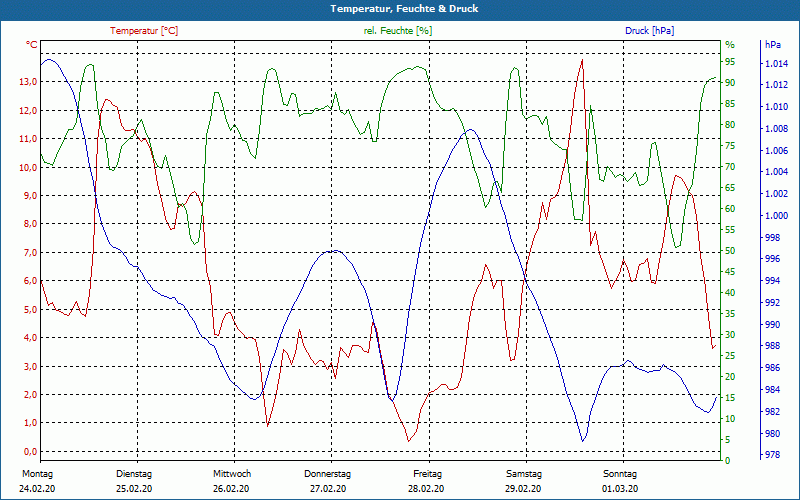Click the 'Donnerstag' day label
This screenshot has height=500, width=800.
tap(328, 474)
